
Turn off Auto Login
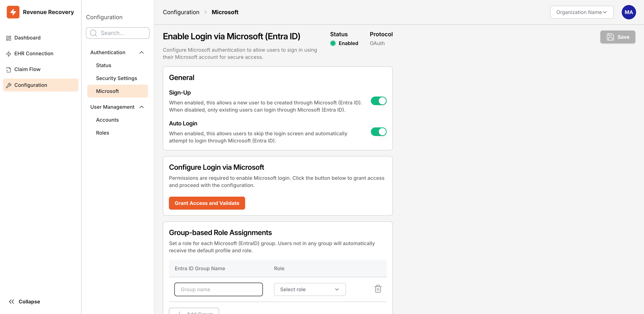pyautogui.click(x=378, y=132)
